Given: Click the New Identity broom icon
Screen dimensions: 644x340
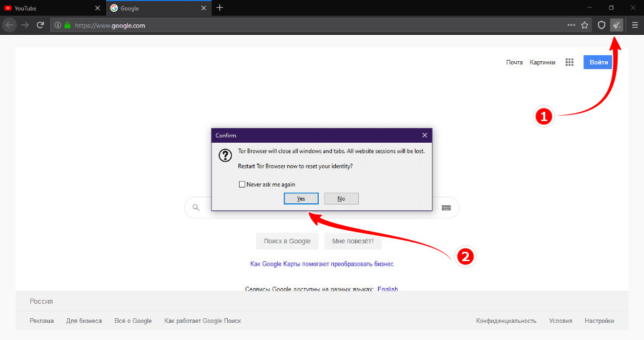Looking at the screenshot, I should point(616,25).
